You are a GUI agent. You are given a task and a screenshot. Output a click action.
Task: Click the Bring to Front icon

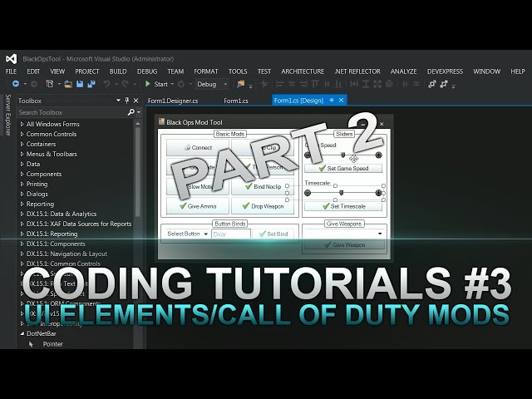pyautogui.click(x=432, y=84)
